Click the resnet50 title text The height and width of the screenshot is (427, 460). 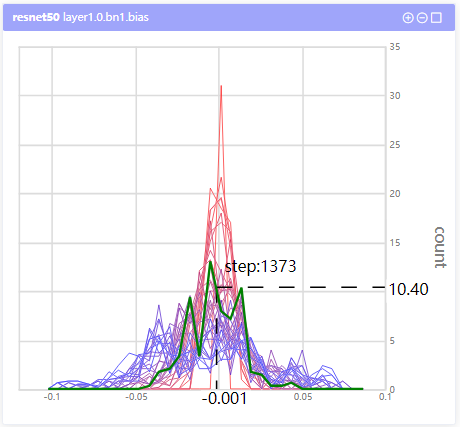(36, 17)
